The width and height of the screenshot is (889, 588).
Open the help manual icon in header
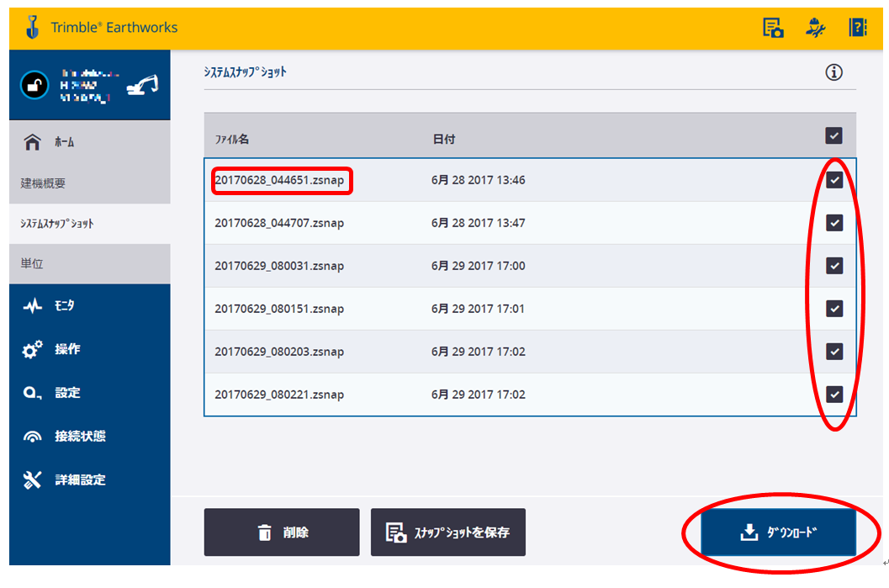857,28
